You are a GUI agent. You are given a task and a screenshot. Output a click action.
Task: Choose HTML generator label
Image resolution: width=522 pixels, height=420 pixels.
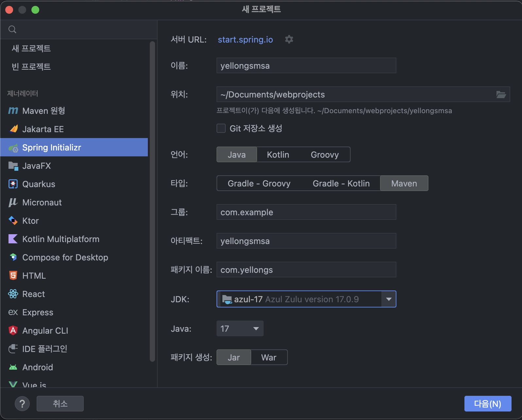click(x=34, y=276)
